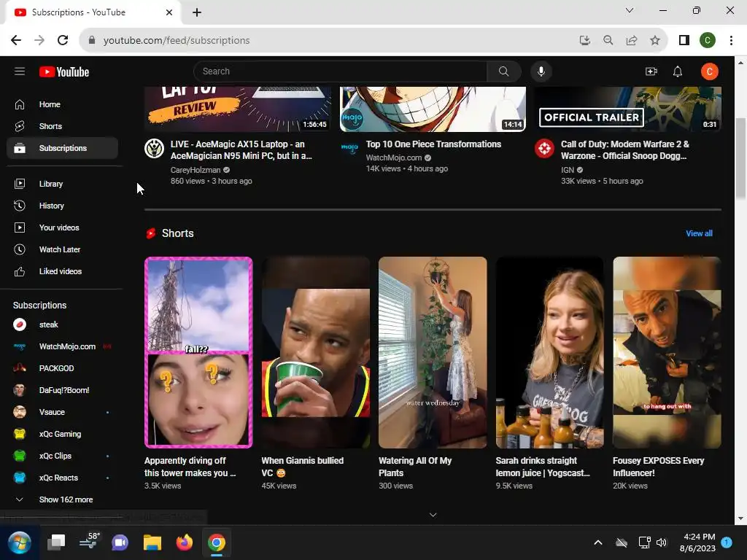Open the account avatar menu

(x=709, y=71)
